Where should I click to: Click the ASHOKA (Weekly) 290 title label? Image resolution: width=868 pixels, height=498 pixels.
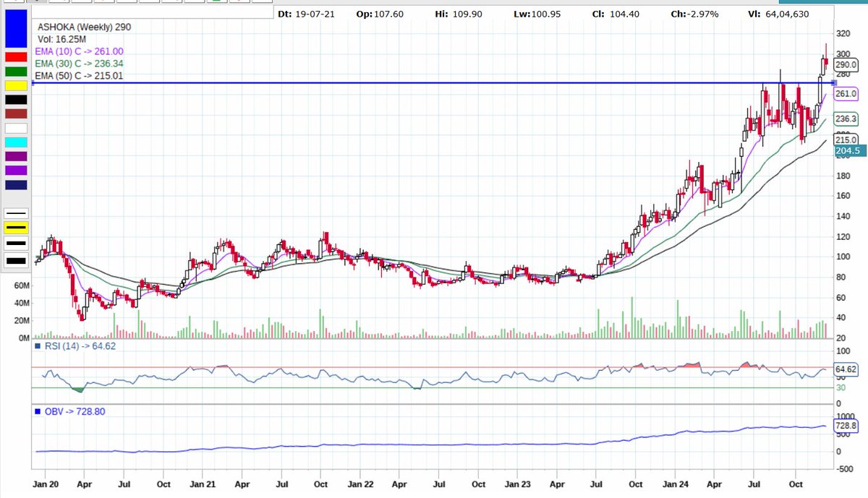tap(84, 27)
